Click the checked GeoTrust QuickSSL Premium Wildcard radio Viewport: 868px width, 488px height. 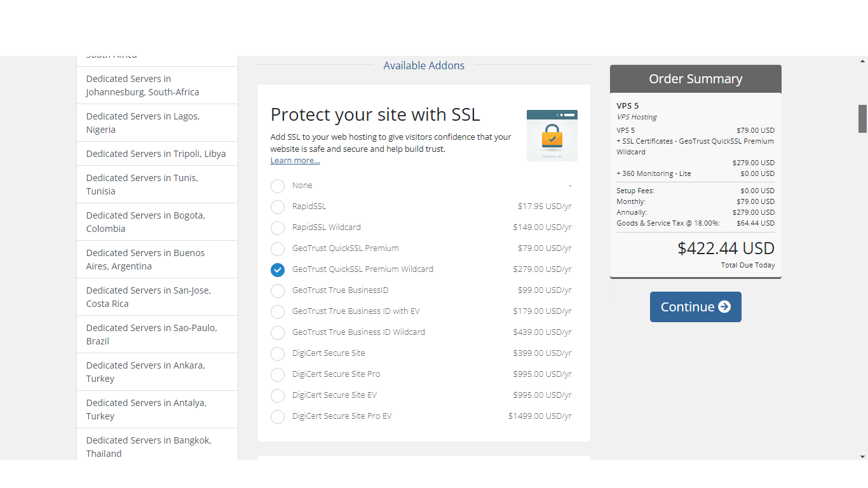point(278,270)
